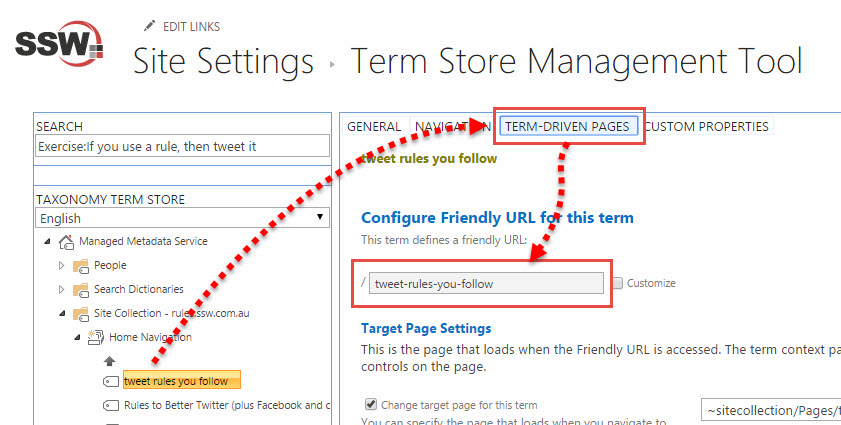
Task: Click the Managed Metadata Service home icon
Action: click(x=67, y=242)
